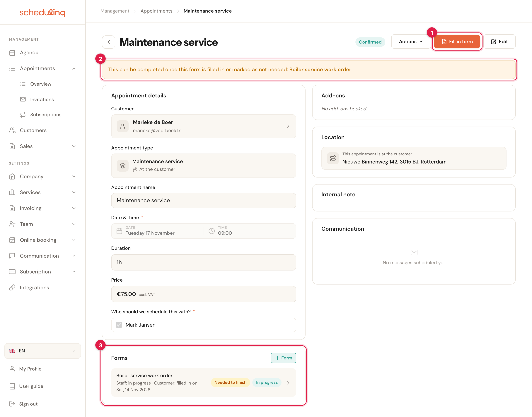The image size is (532, 417).
Task: Click the Integrations link icon
Action: [x=12, y=288]
